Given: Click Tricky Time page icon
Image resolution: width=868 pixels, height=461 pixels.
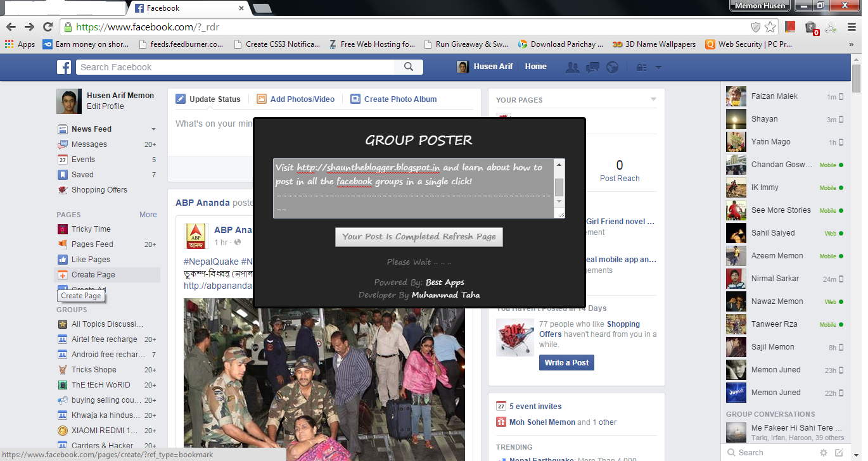Looking at the screenshot, I should click(x=63, y=229).
